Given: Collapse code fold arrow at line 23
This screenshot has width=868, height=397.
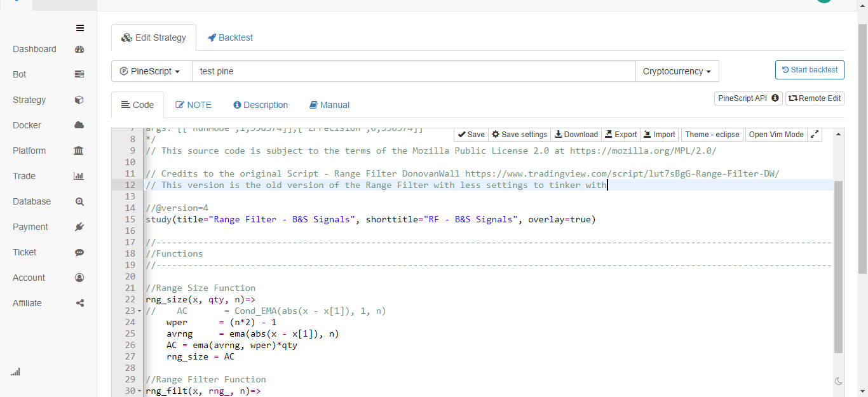Looking at the screenshot, I should pos(140,311).
